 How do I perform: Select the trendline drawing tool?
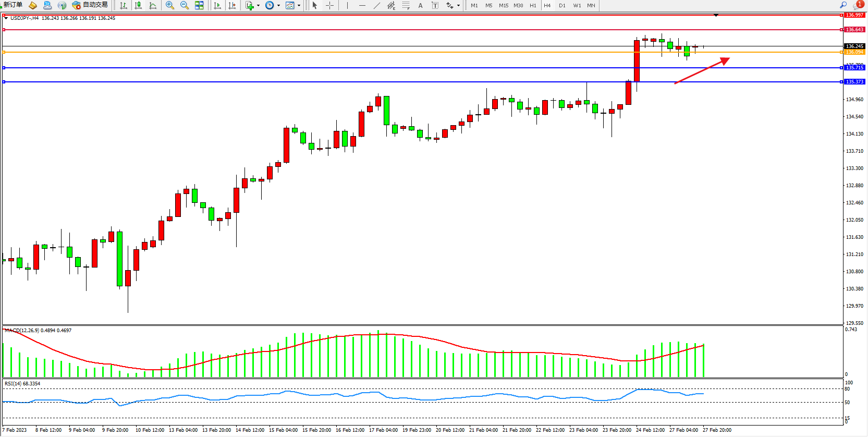click(377, 6)
